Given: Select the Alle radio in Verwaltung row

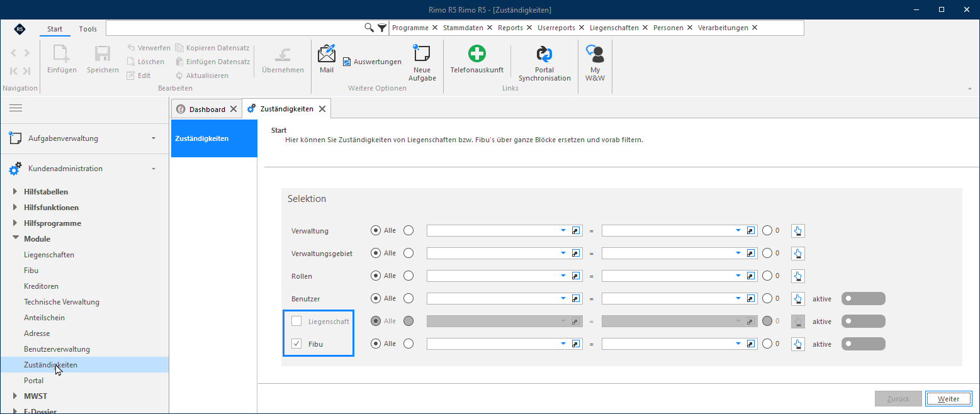Looking at the screenshot, I should point(376,231).
